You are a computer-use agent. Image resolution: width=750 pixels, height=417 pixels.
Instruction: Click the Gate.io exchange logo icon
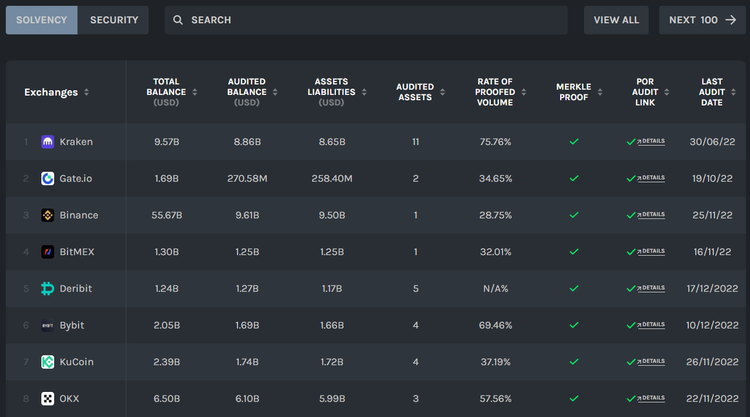click(47, 178)
